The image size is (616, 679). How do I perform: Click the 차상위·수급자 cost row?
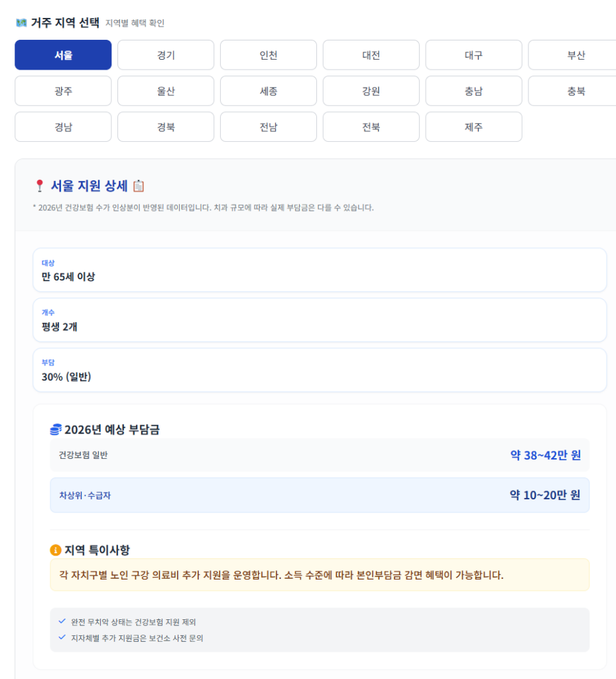pos(320,495)
